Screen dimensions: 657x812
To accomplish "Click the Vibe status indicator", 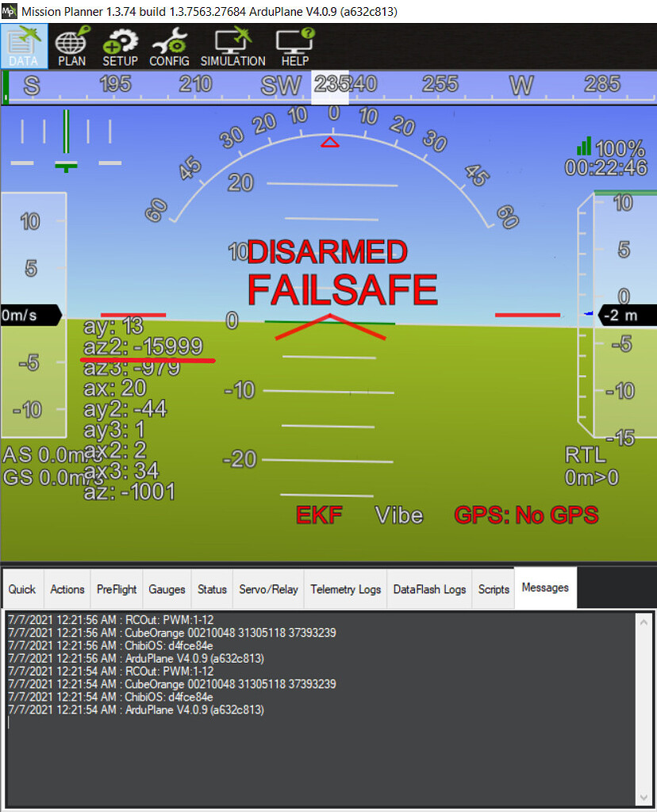I will 399,515.
